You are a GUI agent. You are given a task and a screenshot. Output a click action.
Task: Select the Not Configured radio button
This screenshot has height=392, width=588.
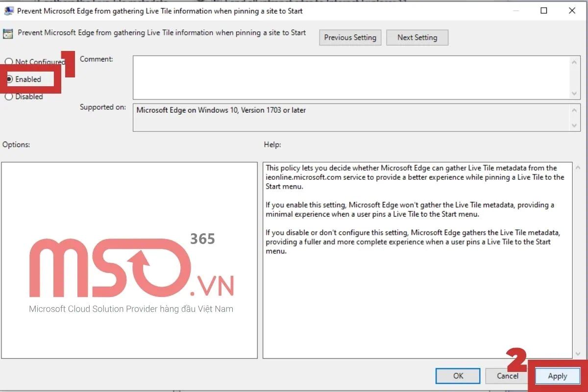tap(9, 62)
